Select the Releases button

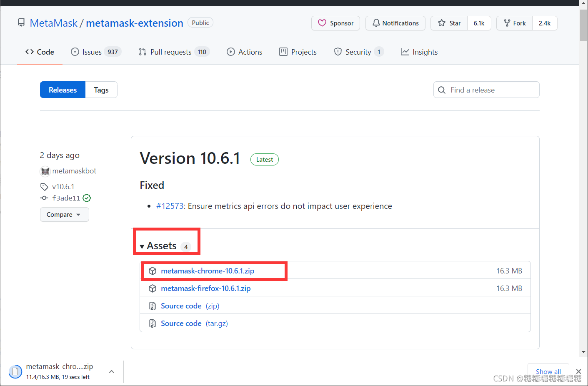[x=63, y=90]
